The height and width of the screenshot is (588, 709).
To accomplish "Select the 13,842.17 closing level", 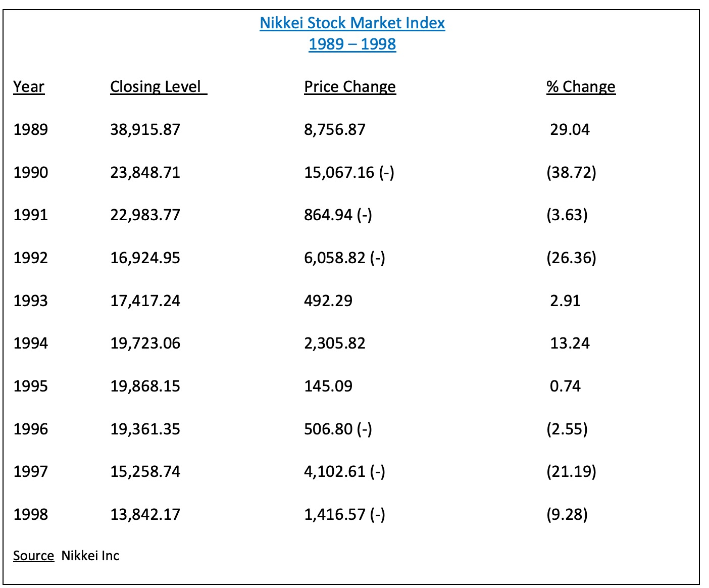I will 145,515.
